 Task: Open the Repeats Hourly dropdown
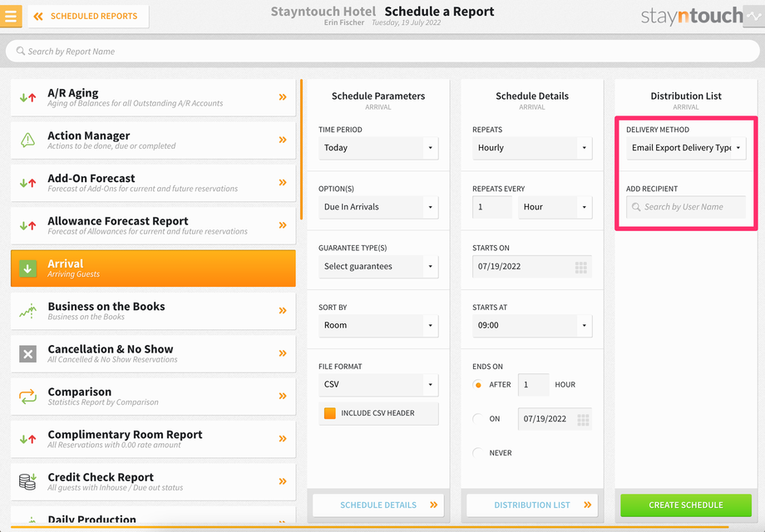(532, 148)
